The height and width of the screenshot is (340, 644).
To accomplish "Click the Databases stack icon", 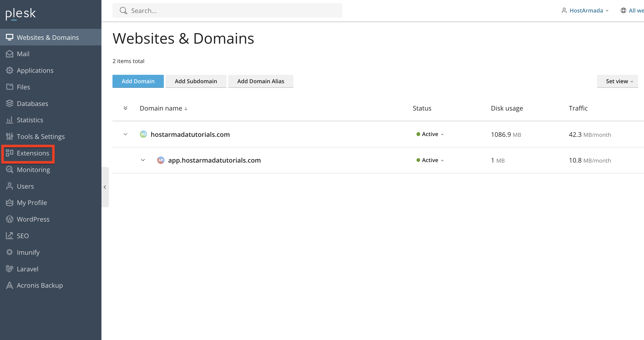I will [9, 103].
